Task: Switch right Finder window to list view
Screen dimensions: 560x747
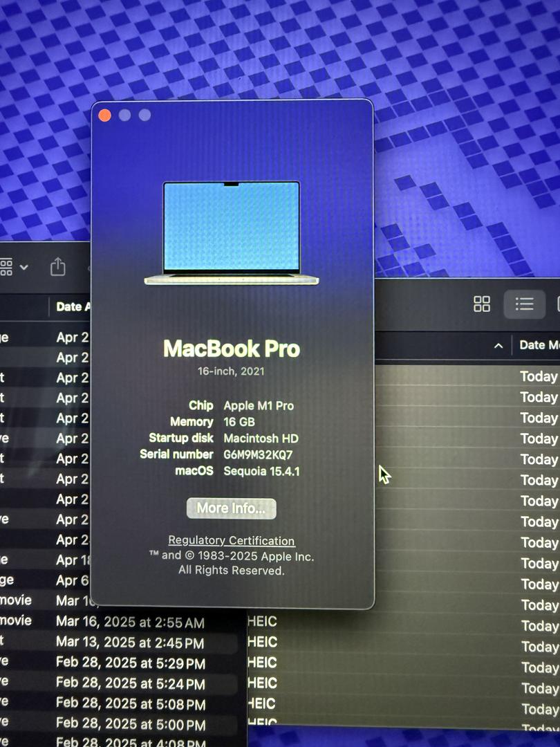Action: click(524, 304)
